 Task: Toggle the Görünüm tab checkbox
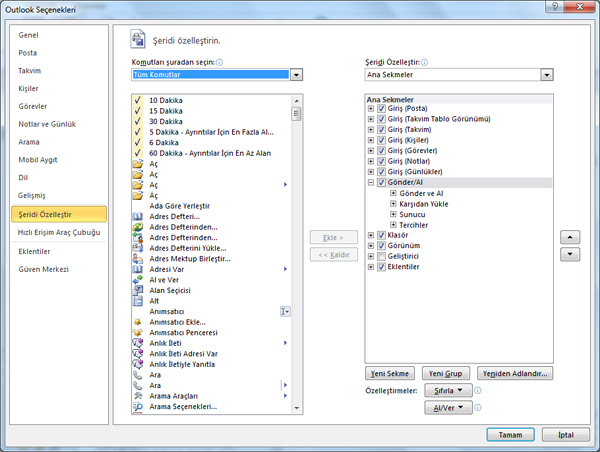[381, 246]
